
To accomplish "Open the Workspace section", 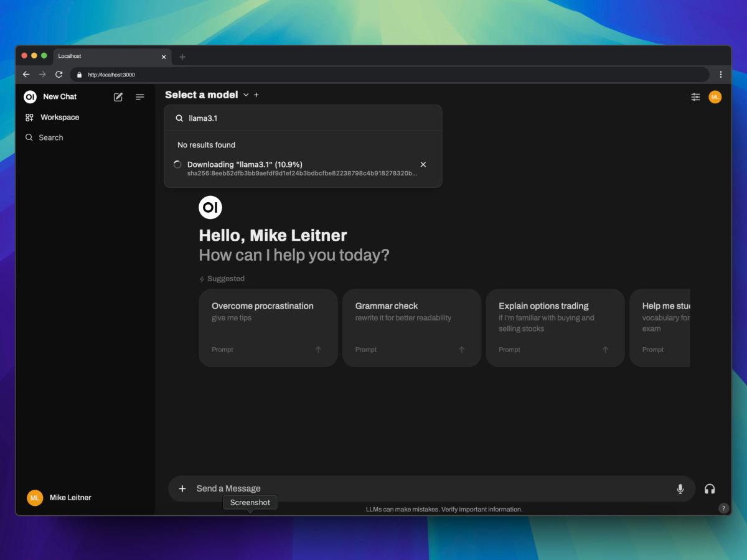I will tap(60, 118).
